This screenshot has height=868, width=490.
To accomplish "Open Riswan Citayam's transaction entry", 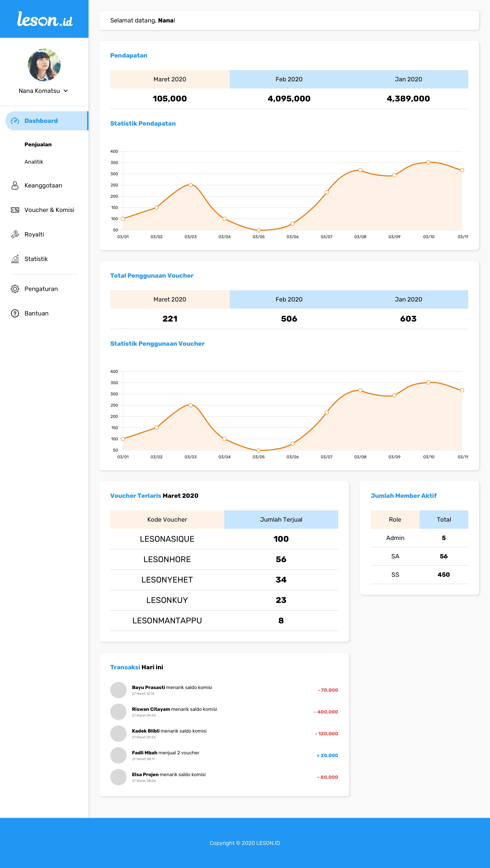I will tap(224, 712).
